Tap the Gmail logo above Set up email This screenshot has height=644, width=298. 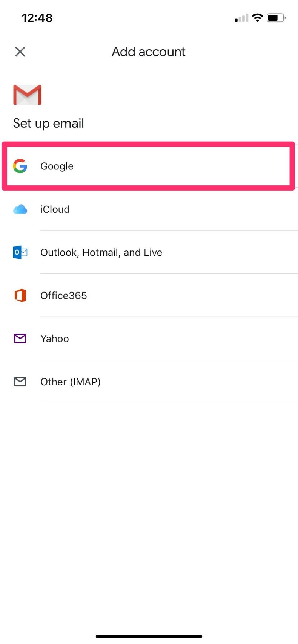(x=27, y=95)
